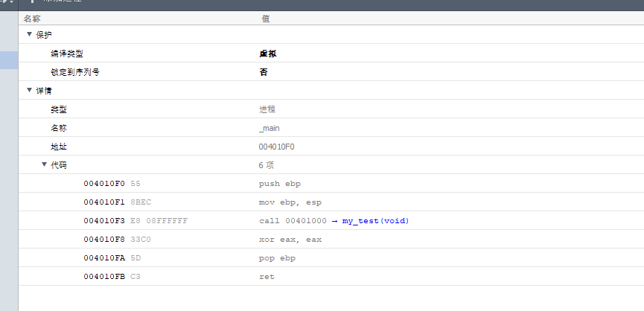Click the add procedure plus button
The height and width of the screenshot is (311, 644).
pos(32,2)
